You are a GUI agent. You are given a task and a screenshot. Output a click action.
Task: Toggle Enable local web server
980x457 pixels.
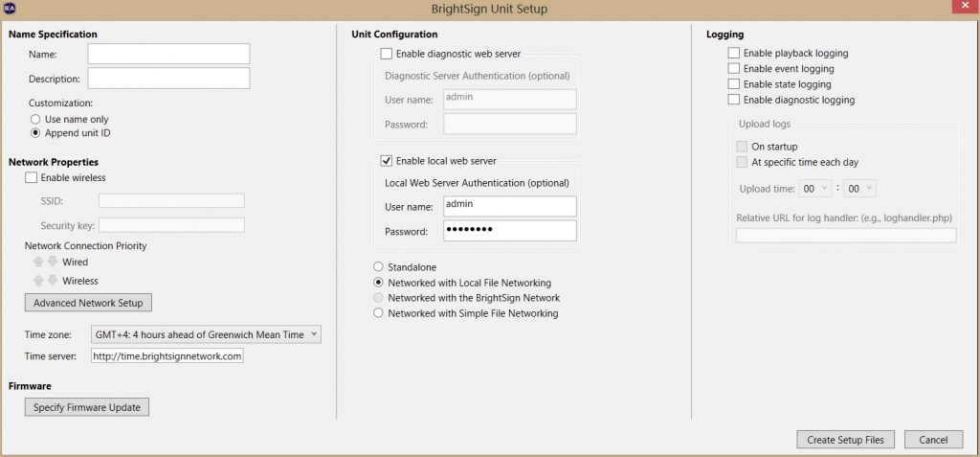point(387,161)
